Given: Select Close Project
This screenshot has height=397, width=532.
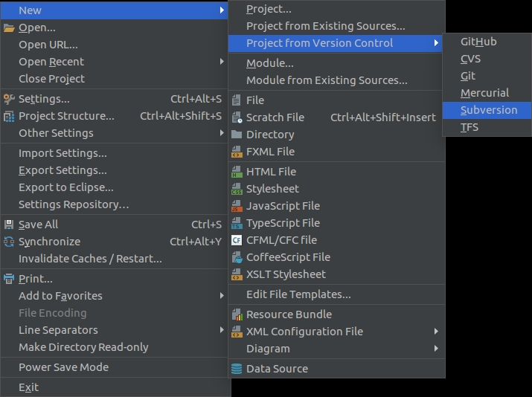Looking at the screenshot, I should tap(114, 79).
